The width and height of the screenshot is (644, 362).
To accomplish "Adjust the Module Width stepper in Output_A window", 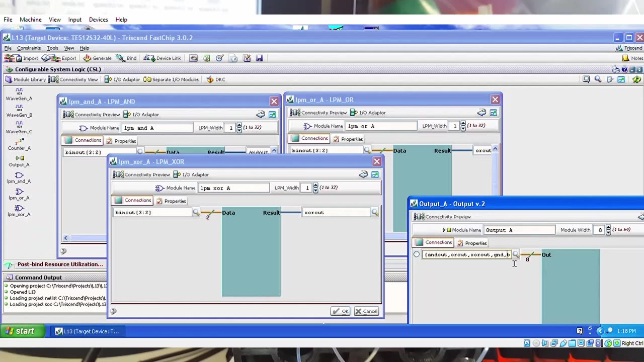I will coord(608,230).
